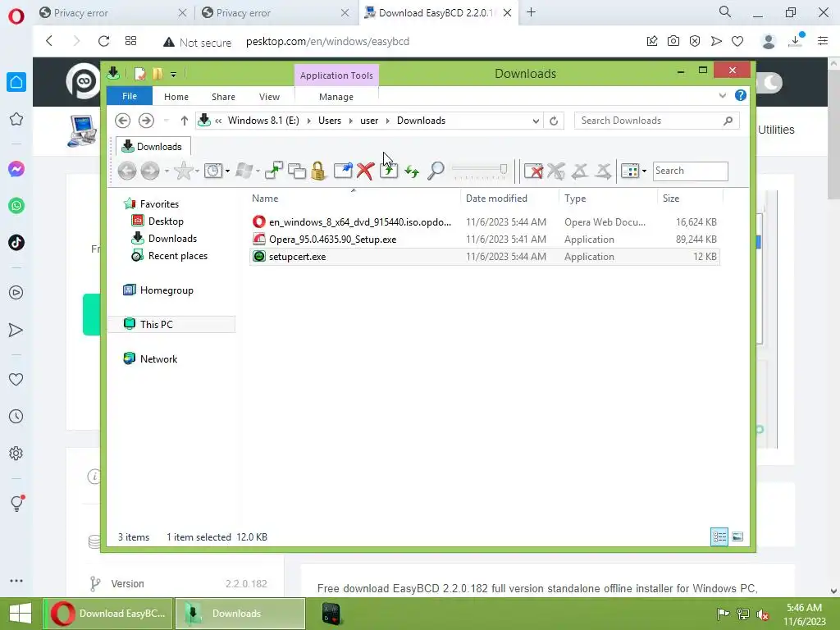Select Opera_95.0.4635.90_Setup.exe file
The image size is (840, 630).
pos(485,240)
